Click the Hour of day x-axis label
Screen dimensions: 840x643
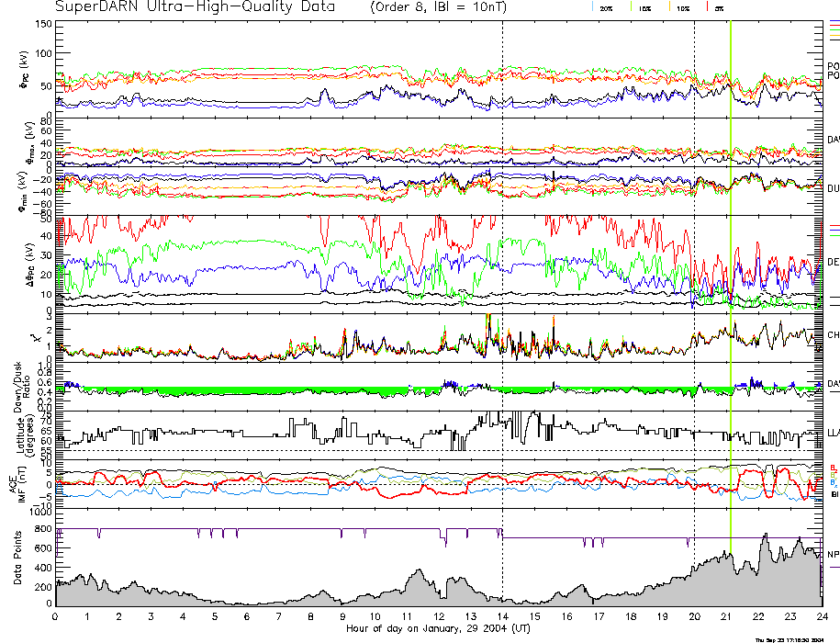[x=438, y=628]
